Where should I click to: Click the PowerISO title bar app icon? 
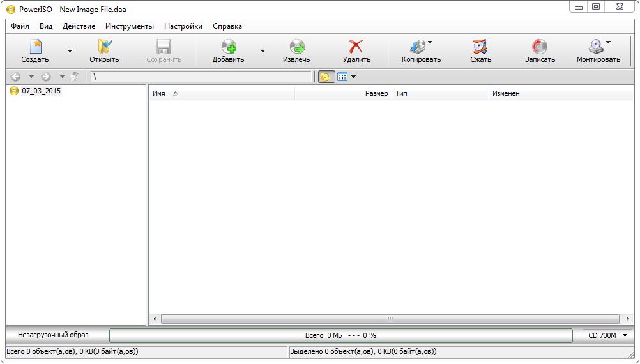[x=11, y=9]
